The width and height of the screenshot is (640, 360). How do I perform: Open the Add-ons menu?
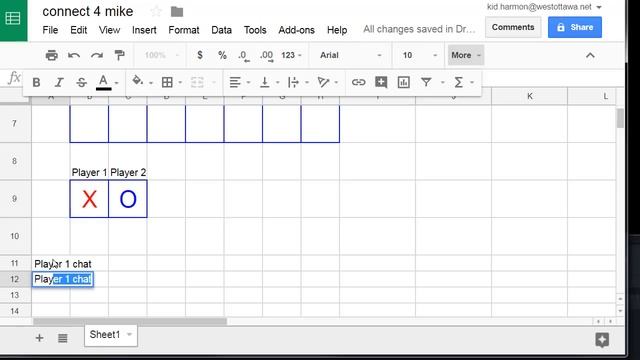coord(296,30)
